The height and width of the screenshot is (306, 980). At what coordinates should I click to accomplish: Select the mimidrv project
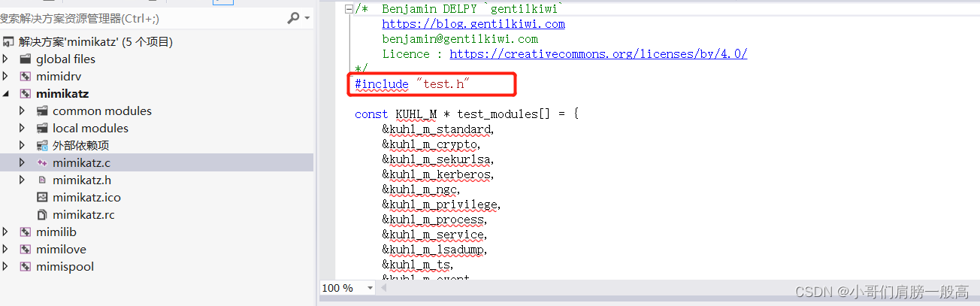tap(57, 77)
